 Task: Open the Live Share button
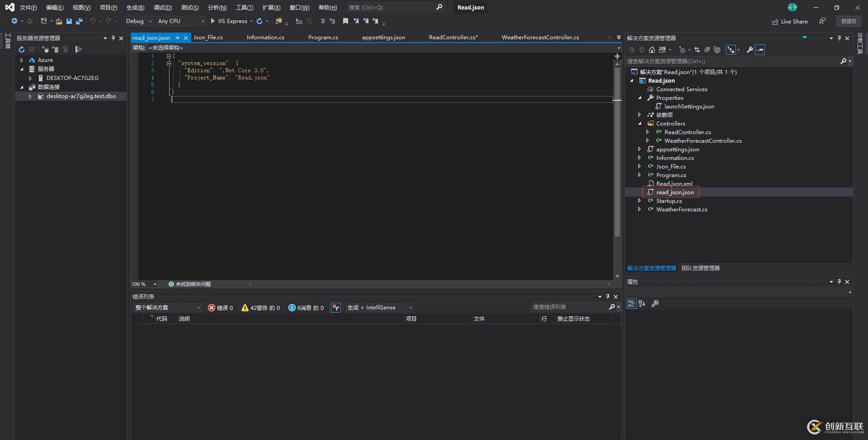(x=790, y=21)
